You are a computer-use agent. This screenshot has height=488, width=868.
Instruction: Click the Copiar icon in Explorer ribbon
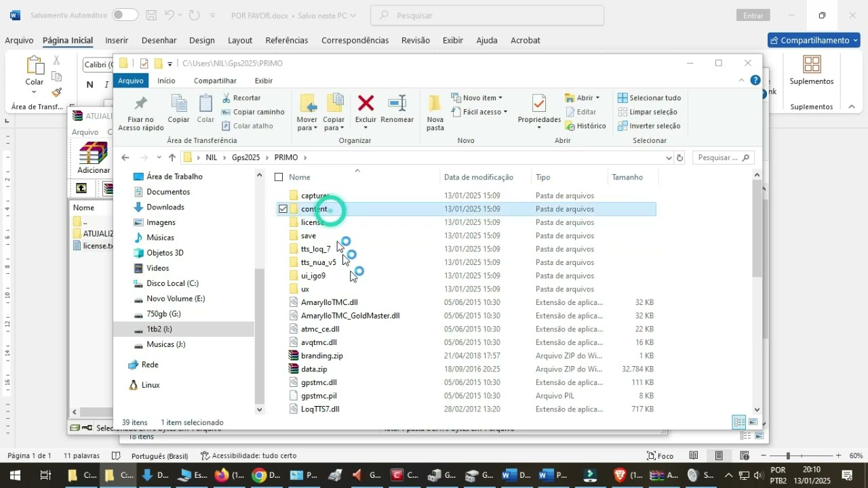click(179, 104)
